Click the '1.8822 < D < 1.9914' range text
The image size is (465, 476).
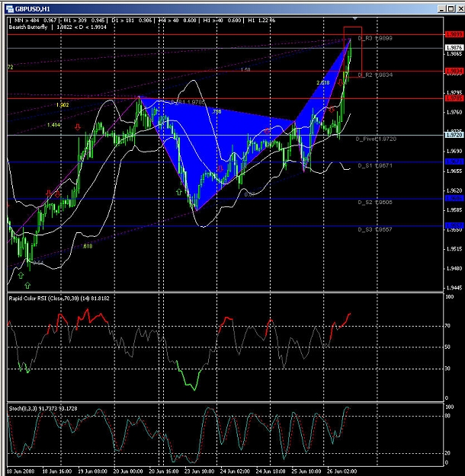82,27
